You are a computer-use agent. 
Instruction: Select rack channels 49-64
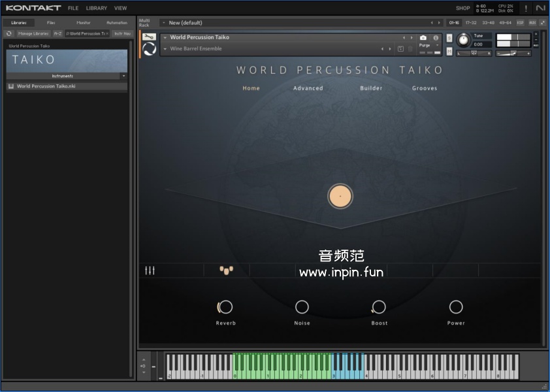click(x=505, y=22)
